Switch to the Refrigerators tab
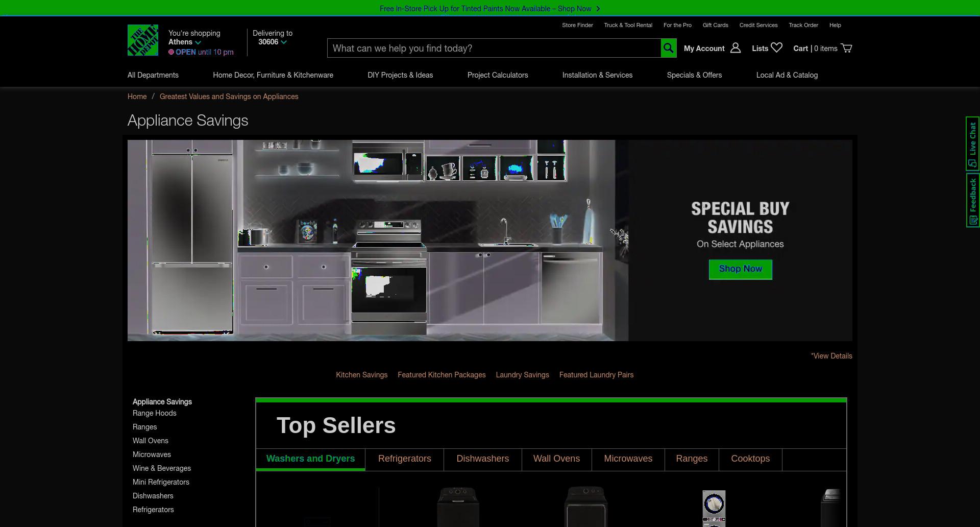 pos(405,459)
